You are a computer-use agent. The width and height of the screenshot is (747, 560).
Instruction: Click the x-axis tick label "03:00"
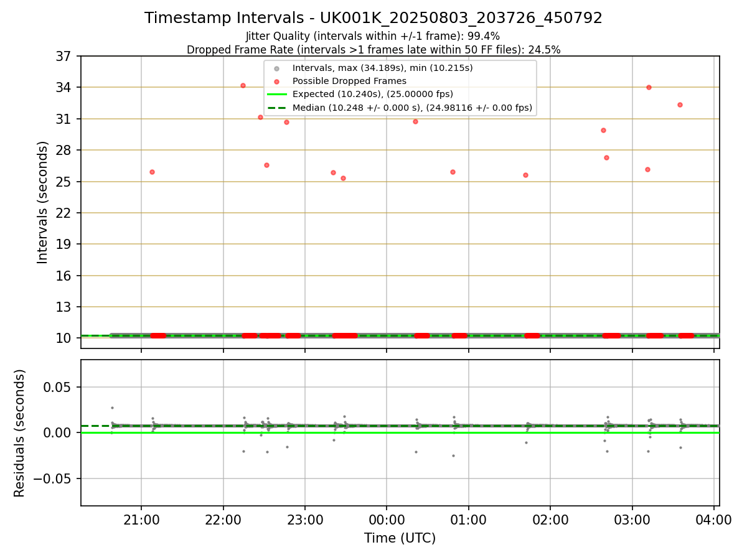(x=632, y=520)
